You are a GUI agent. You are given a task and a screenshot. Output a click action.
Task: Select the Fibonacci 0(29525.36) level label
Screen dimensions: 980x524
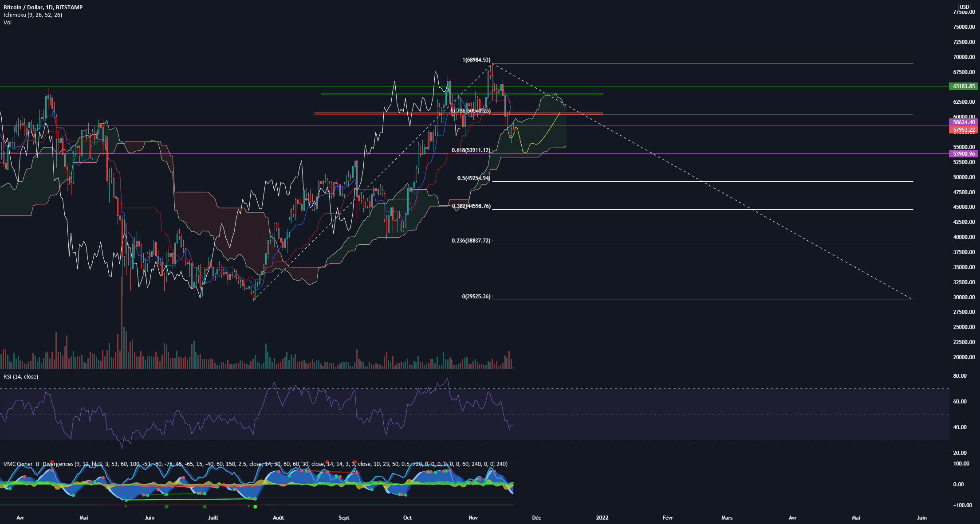(476, 297)
